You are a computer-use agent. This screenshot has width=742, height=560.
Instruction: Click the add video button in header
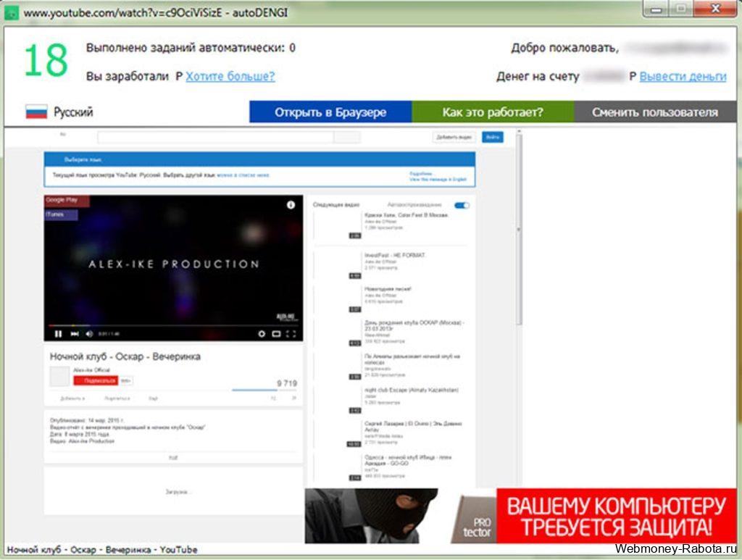pyautogui.click(x=454, y=137)
